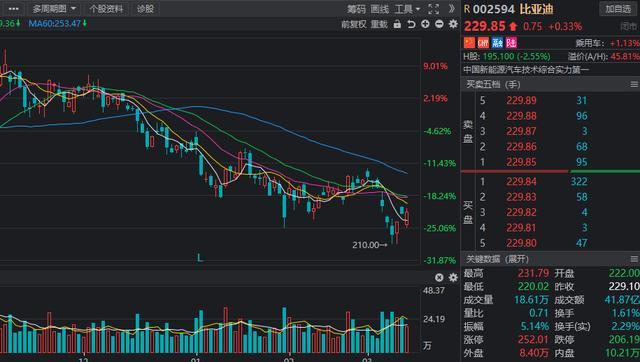The width and height of the screenshot is (640, 362).
Task: Open the 买卖五档 panel menu icon
Action: pyautogui.click(x=634, y=84)
